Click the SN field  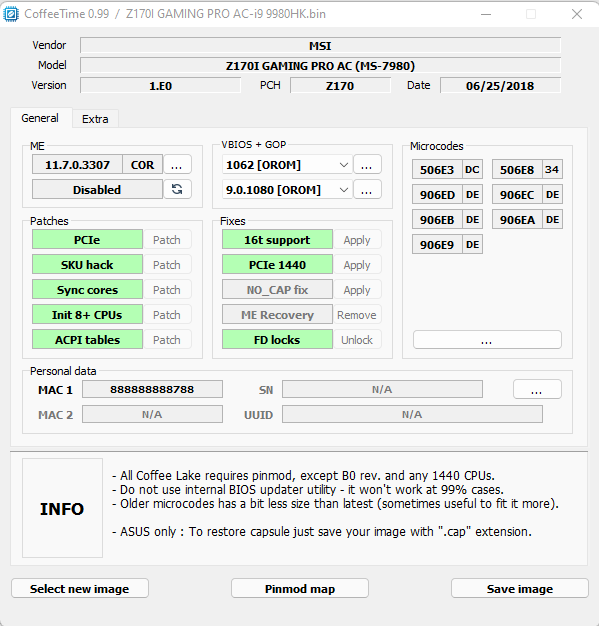(382, 389)
